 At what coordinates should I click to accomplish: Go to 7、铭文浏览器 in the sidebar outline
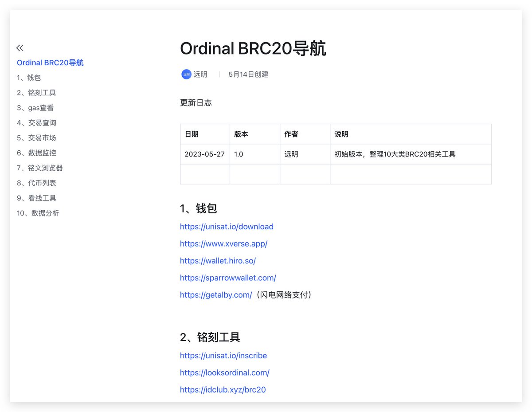click(x=40, y=168)
